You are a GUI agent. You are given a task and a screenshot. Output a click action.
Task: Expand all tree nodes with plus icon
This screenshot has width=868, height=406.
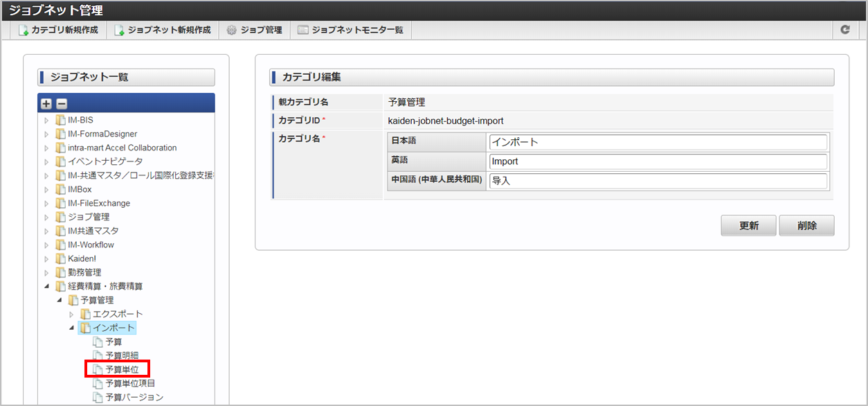click(46, 104)
